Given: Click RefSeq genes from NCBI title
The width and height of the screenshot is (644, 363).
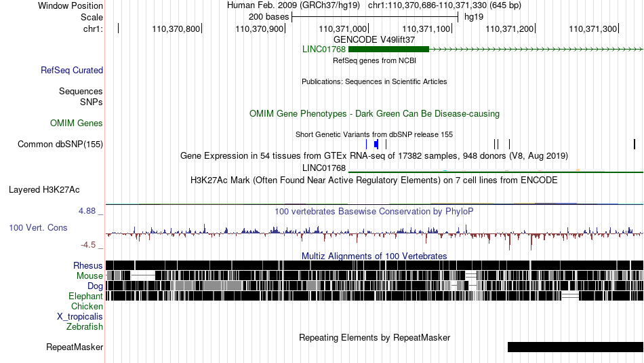Looking at the screenshot, I should point(375,61).
